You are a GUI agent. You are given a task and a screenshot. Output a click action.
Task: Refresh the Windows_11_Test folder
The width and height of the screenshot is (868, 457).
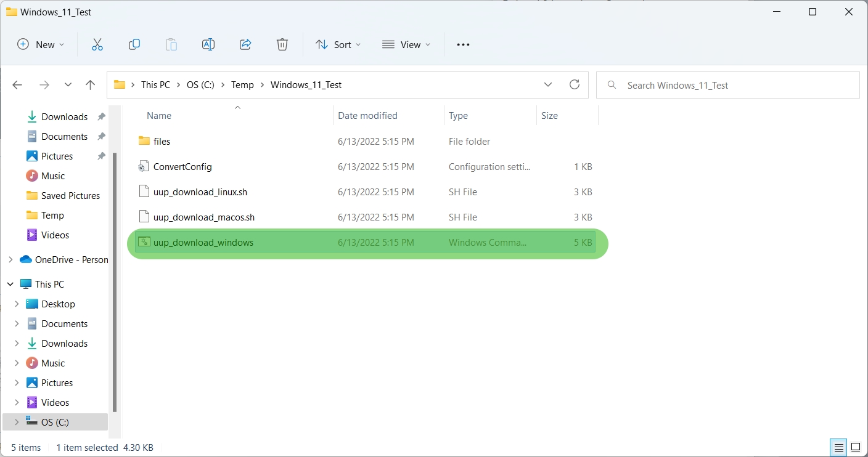pos(575,84)
